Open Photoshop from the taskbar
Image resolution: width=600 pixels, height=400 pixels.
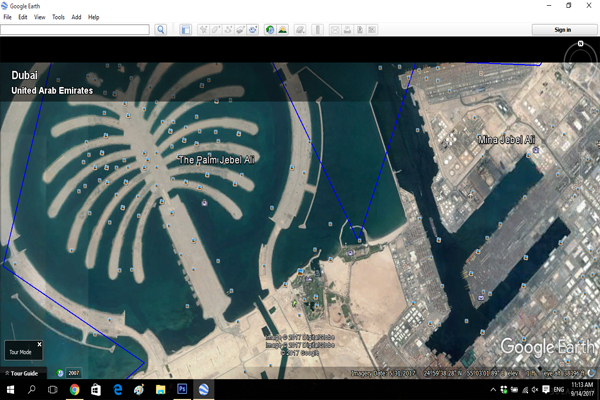click(x=182, y=390)
